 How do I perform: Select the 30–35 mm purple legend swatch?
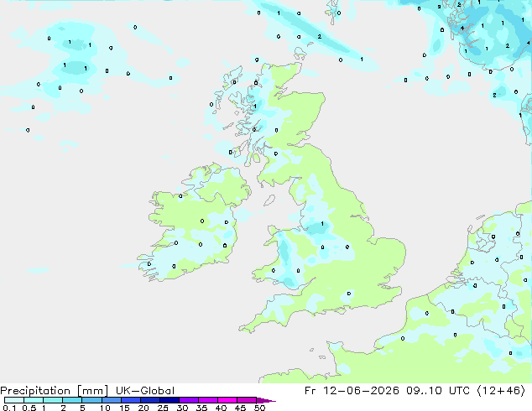click(x=188, y=400)
